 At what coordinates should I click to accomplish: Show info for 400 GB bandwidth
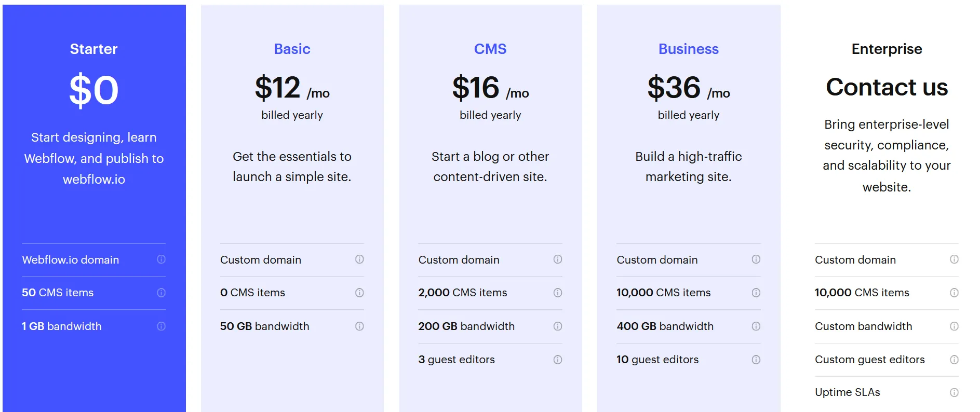756,326
